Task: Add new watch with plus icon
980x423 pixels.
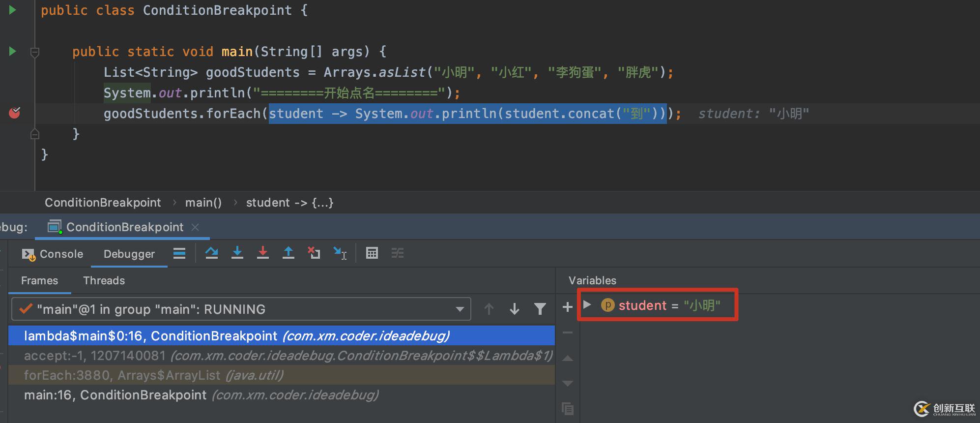Action: [x=568, y=307]
